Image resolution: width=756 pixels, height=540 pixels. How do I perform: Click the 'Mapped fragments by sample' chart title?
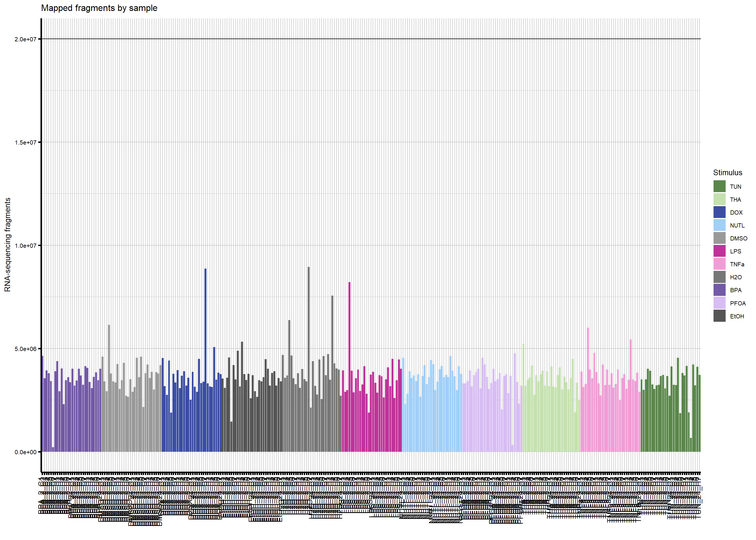pos(99,8)
